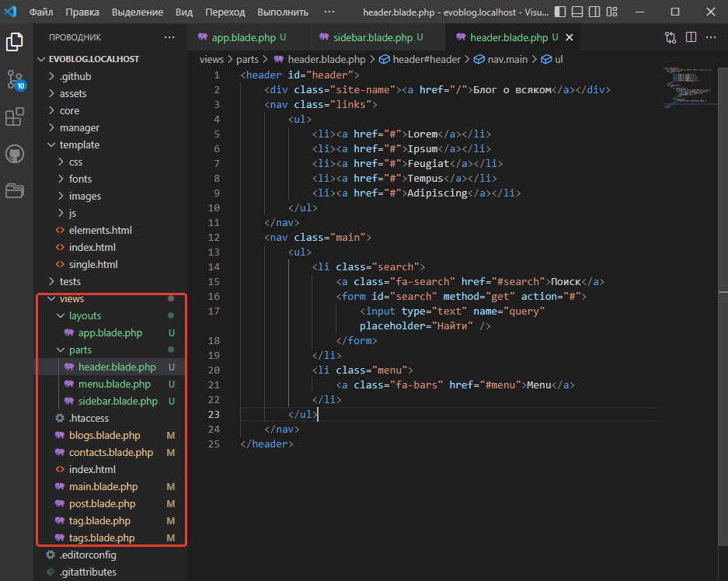Open menu.blade.php from the file tree

coord(114,384)
